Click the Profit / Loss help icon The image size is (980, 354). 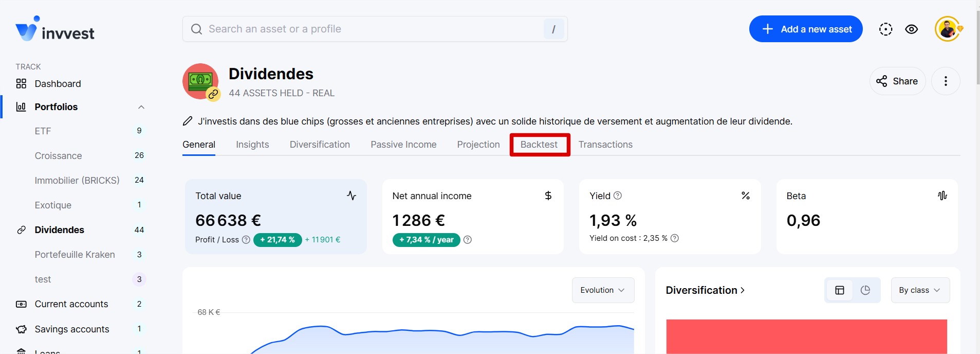[x=246, y=240]
